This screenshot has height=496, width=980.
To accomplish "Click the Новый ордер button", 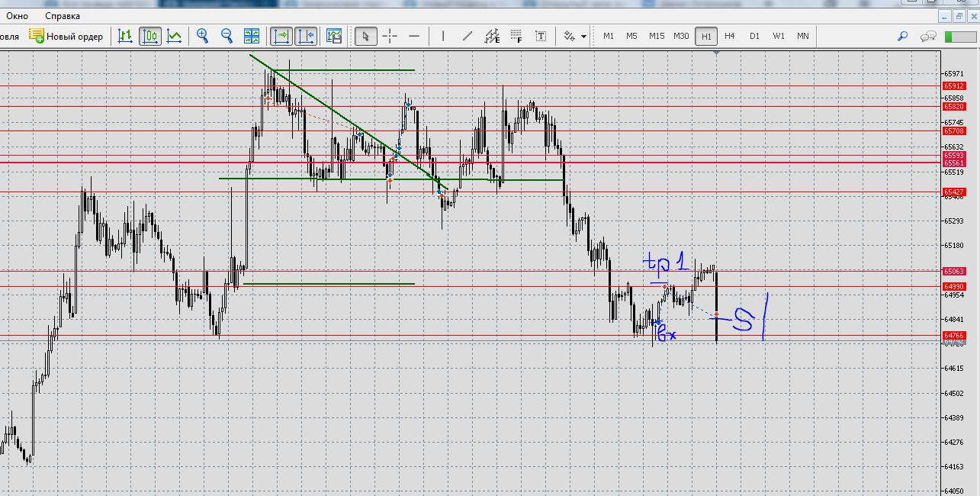I will click(66, 36).
